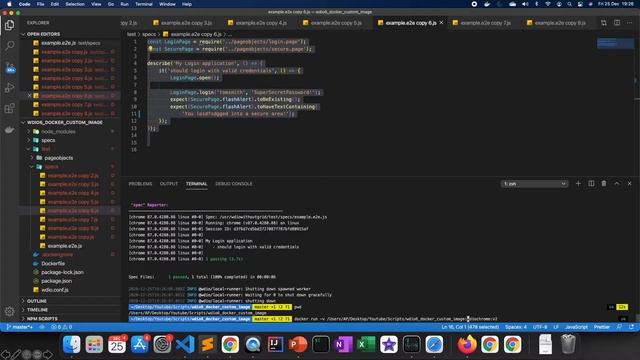Open Excel from the Dock
This screenshot has height=360, width=640.
pos(366,344)
